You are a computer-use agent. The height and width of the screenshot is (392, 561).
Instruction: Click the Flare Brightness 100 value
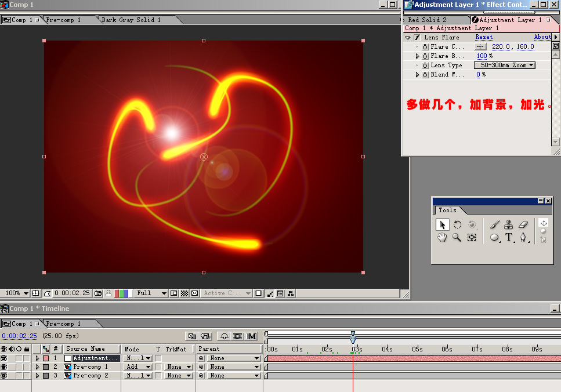tap(482, 56)
